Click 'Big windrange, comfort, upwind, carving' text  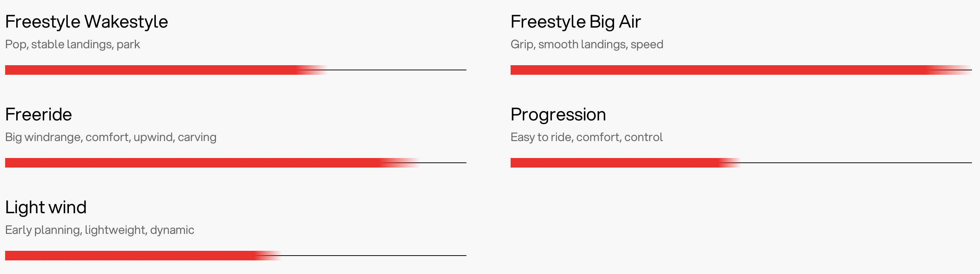coord(111,137)
